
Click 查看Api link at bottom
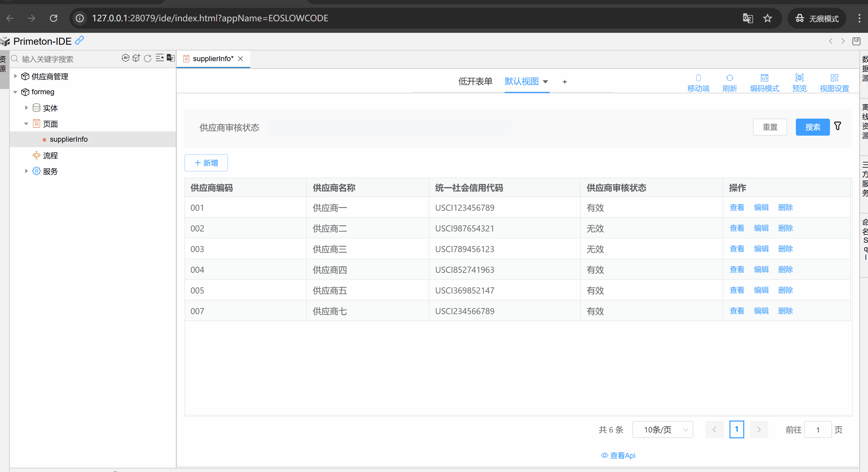[x=618, y=456]
